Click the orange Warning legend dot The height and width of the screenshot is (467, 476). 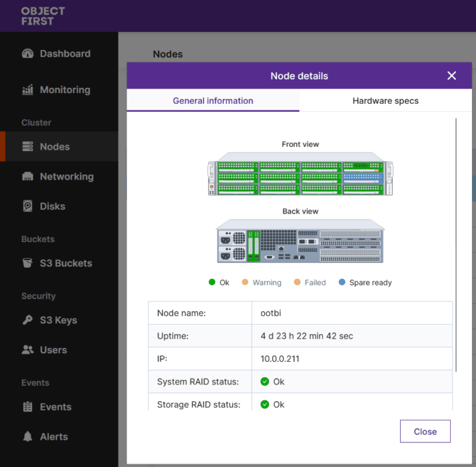pyautogui.click(x=245, y=282)
